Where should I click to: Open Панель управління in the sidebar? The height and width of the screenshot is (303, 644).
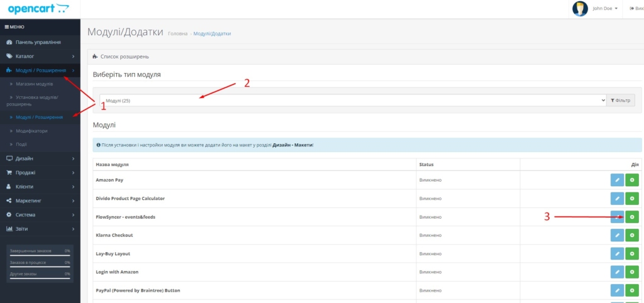click(40, 42)
